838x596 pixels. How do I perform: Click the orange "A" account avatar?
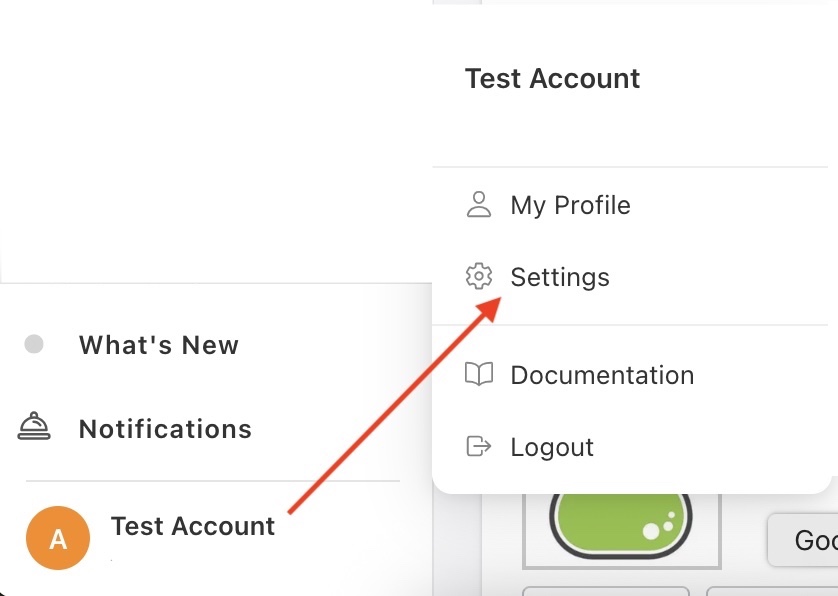(x=58, y=538)
